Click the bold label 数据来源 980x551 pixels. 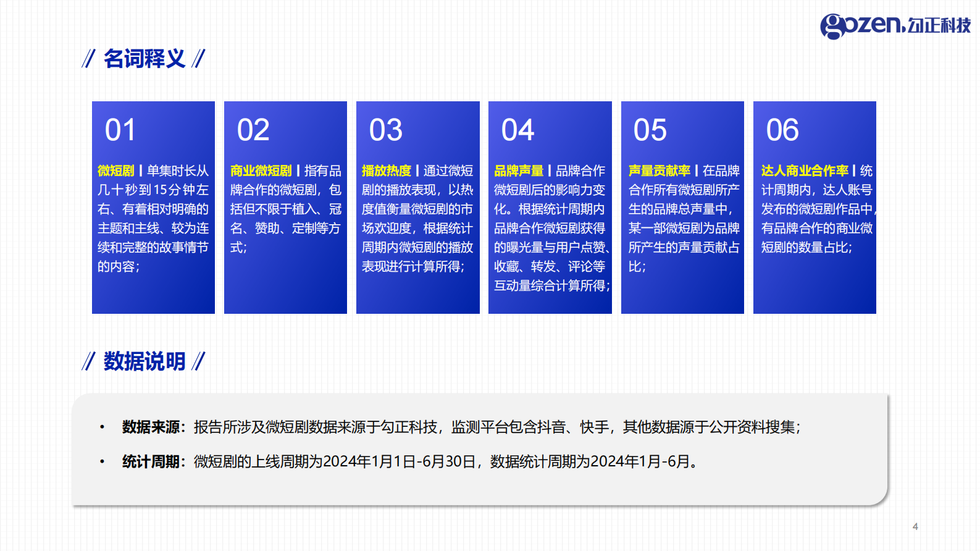(x=151, y=427)
